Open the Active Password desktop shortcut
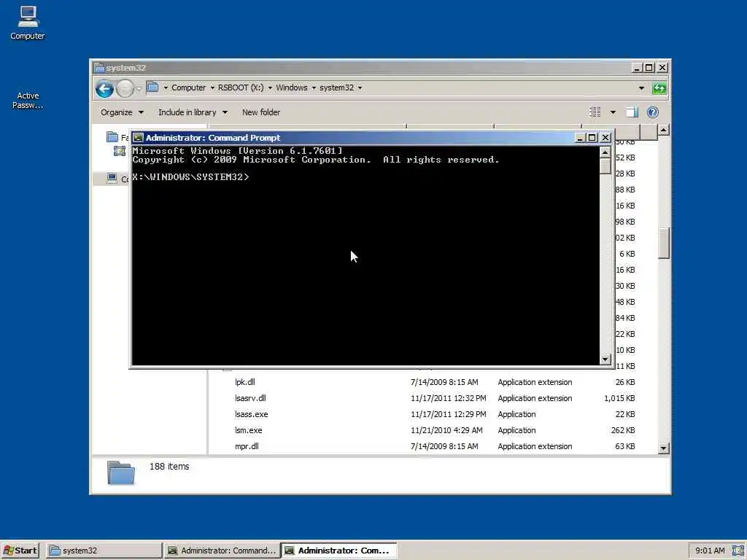The height and width of the screenshot is (560, 747). coord(28,100)
